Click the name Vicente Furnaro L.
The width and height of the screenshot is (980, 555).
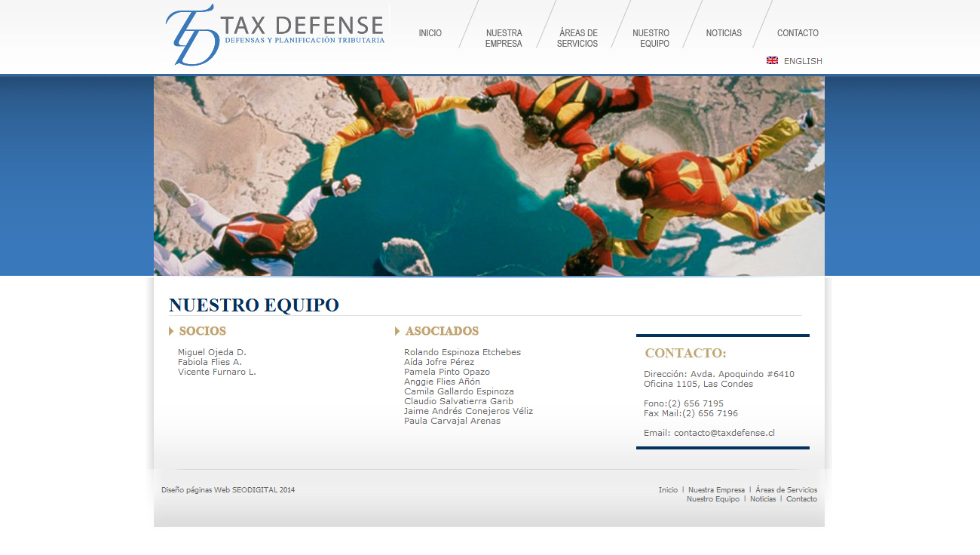217,372
